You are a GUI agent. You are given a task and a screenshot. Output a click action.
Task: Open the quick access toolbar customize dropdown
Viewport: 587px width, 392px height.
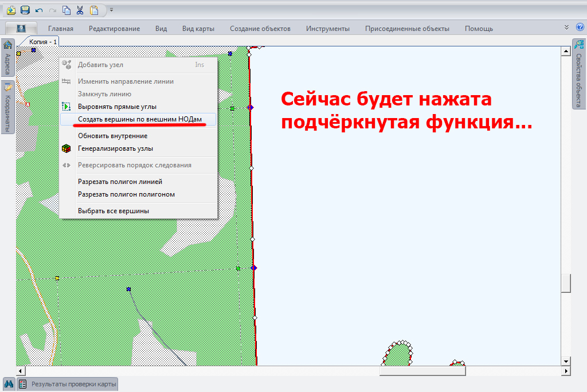[x=111, y=10]
